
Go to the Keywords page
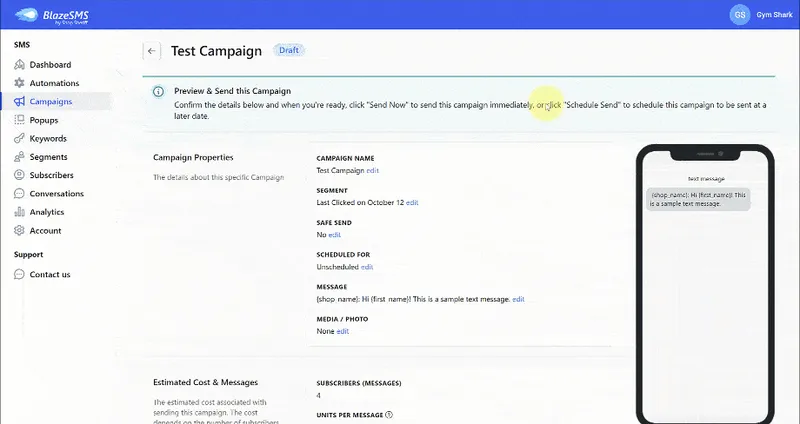48,138
